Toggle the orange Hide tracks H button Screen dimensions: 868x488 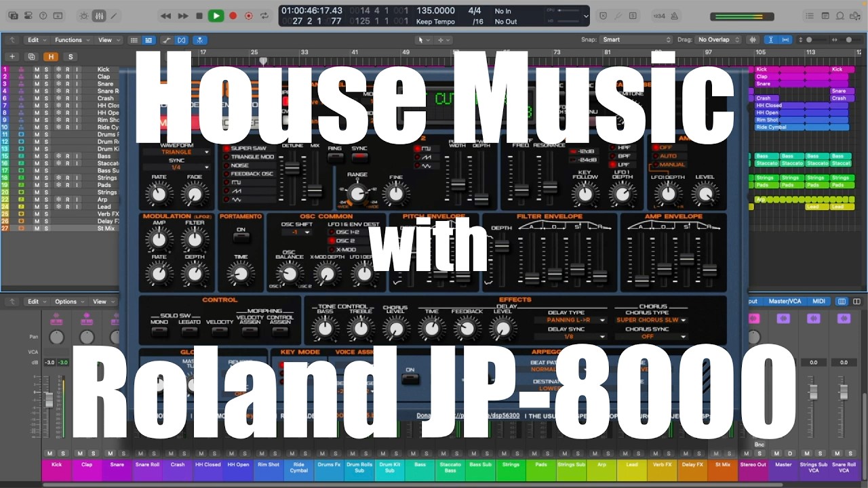coord(51,57)
